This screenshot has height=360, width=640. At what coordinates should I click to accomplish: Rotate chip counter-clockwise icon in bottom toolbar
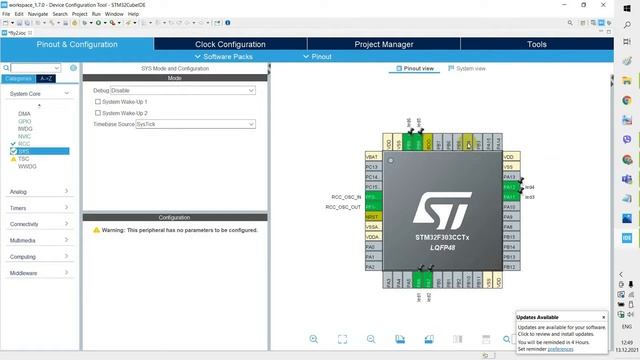[429, 339]
